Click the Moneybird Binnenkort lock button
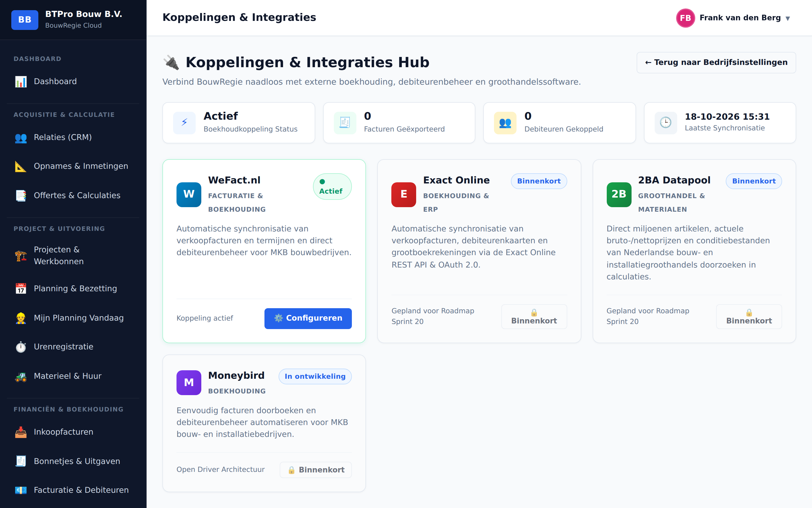The width and height of the screenshot is (812, 508). pos(315,470)
